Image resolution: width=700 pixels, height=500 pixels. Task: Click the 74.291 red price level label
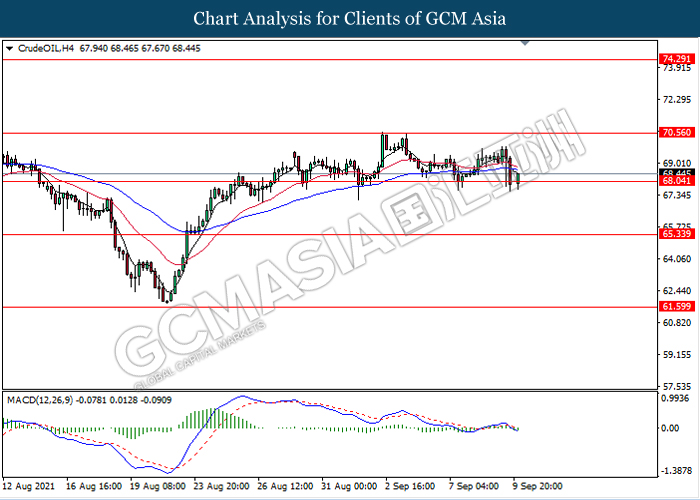(x=677, y=58)
